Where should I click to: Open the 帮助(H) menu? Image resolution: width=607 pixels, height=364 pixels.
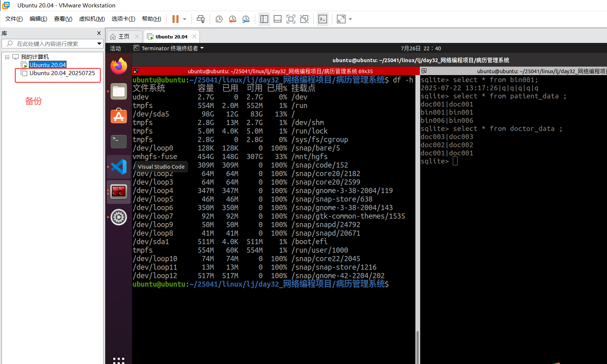[152, 19]
